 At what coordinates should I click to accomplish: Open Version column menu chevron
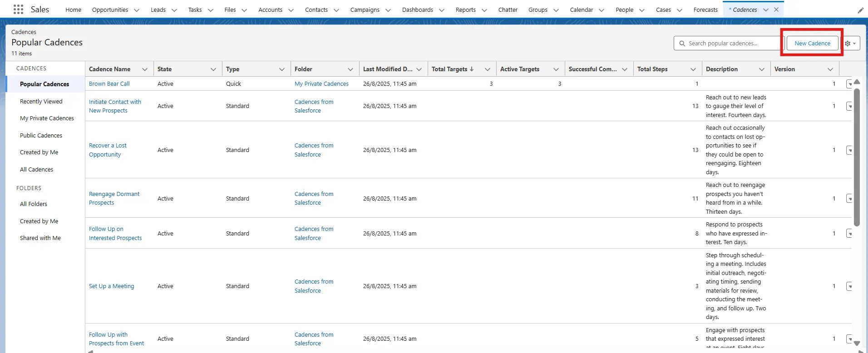click(x=830, y=69)
